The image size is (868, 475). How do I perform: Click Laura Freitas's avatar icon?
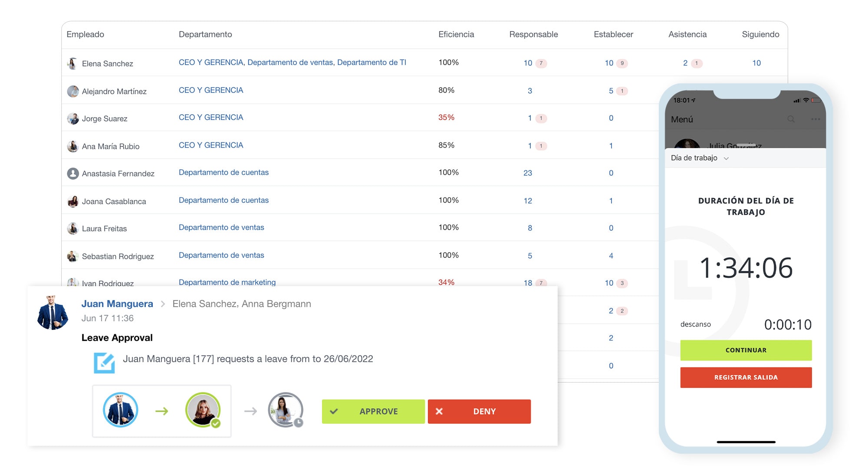72,228
